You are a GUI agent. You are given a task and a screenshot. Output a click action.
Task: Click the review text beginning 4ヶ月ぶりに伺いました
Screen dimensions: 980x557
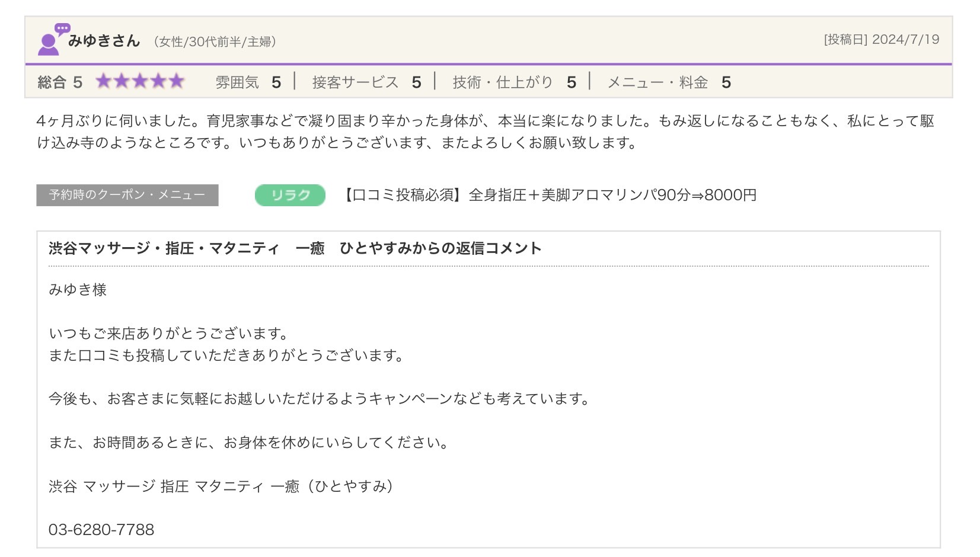(x=486, y=132)
